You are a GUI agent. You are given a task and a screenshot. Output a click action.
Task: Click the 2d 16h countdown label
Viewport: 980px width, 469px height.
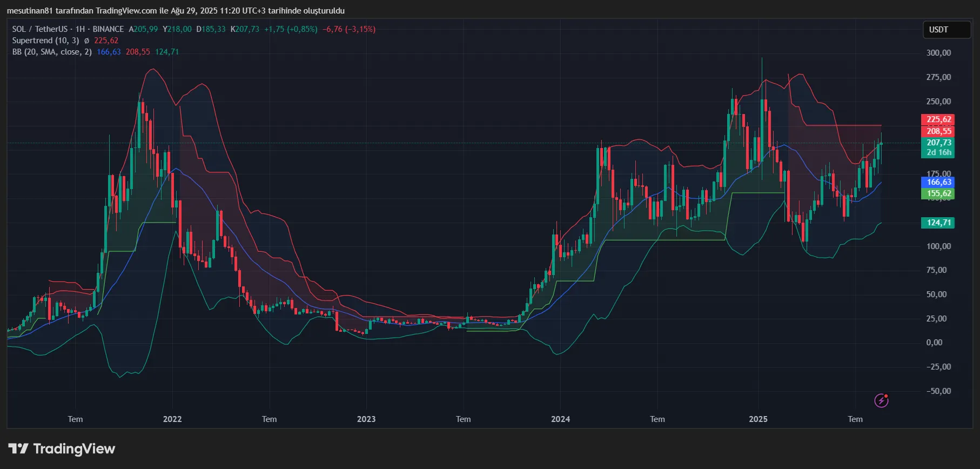click(x=938, y=152)
